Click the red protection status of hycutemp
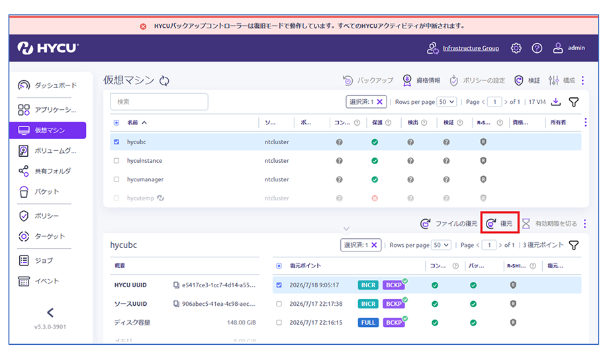The height and width of the screenshot is (364, 609). click(375, 198)
